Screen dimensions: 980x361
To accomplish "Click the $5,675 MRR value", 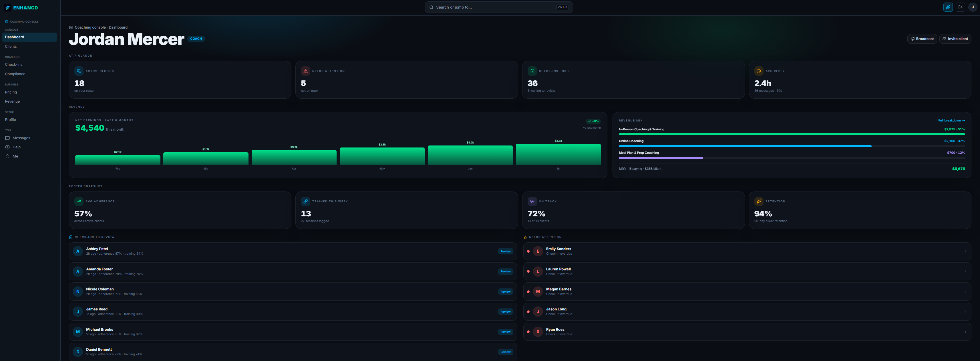I will (x=958, y=169).
